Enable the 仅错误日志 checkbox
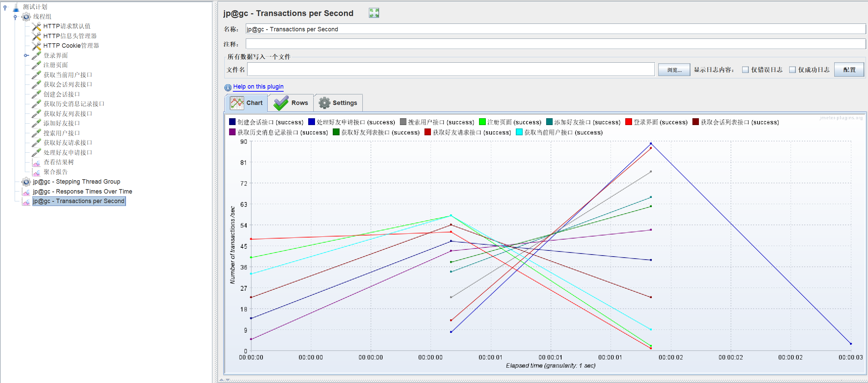 745,70
